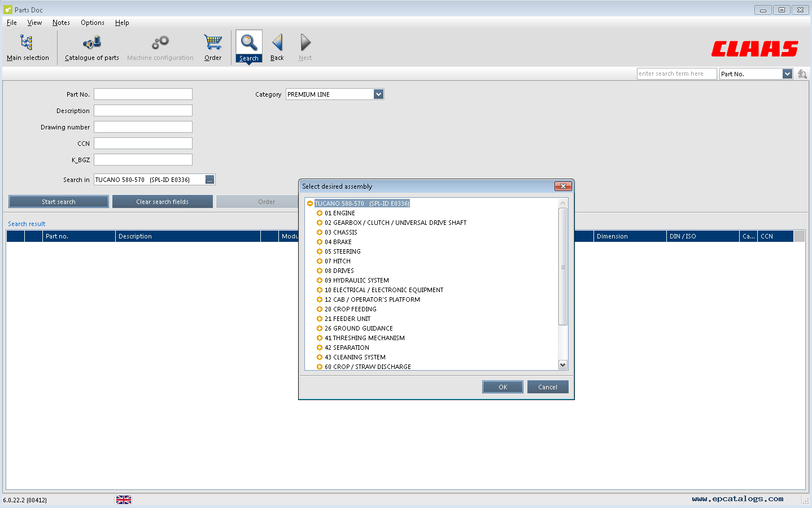Image resolution: width=812 pixels, height=508 pixels.
Task: Open the quick search Part No. dropdown
Action: [787, 74]
